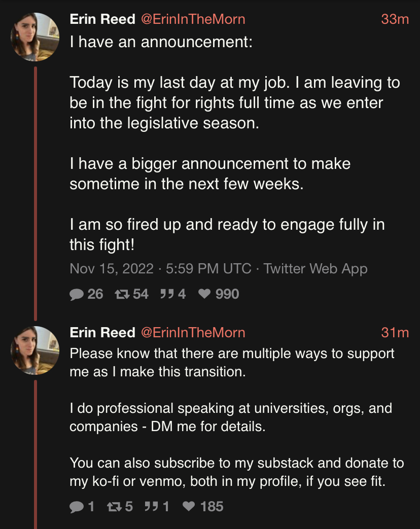Open Erin Reed's avatar on the second tweet
The image size is (420, 529).
[35, 350]
